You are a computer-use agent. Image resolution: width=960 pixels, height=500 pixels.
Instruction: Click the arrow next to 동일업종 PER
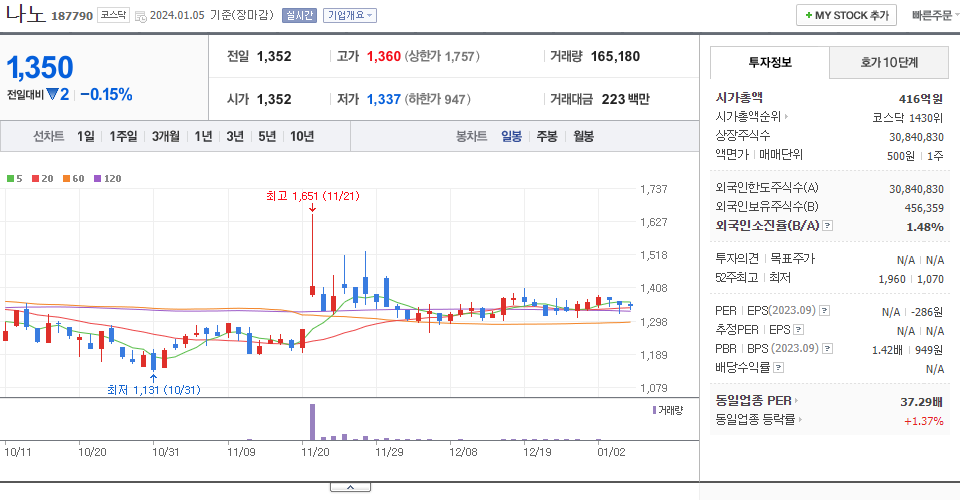(x=797, y=401)
